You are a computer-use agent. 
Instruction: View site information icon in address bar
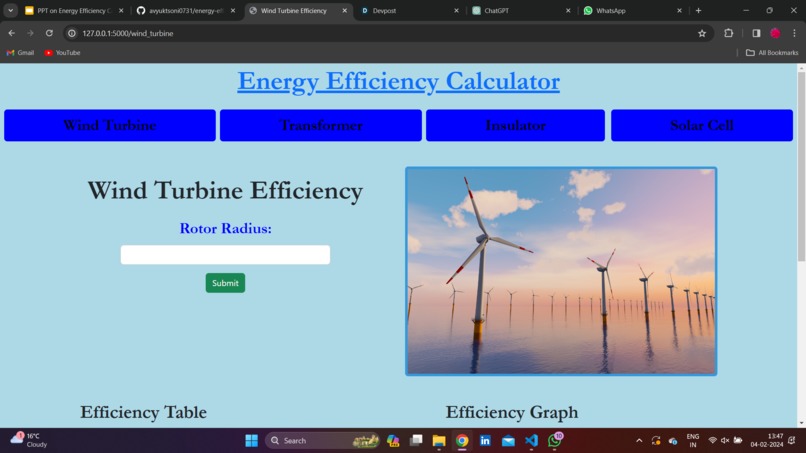(72, 33)
